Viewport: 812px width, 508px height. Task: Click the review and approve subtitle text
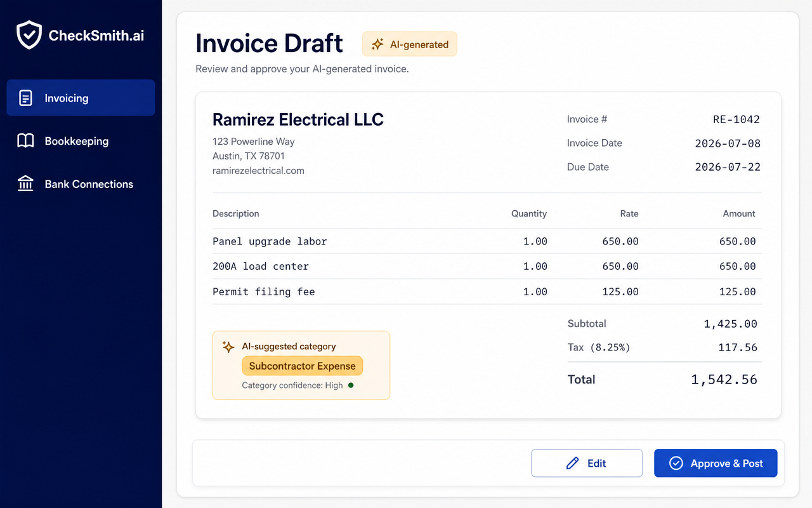pos(302,69)
